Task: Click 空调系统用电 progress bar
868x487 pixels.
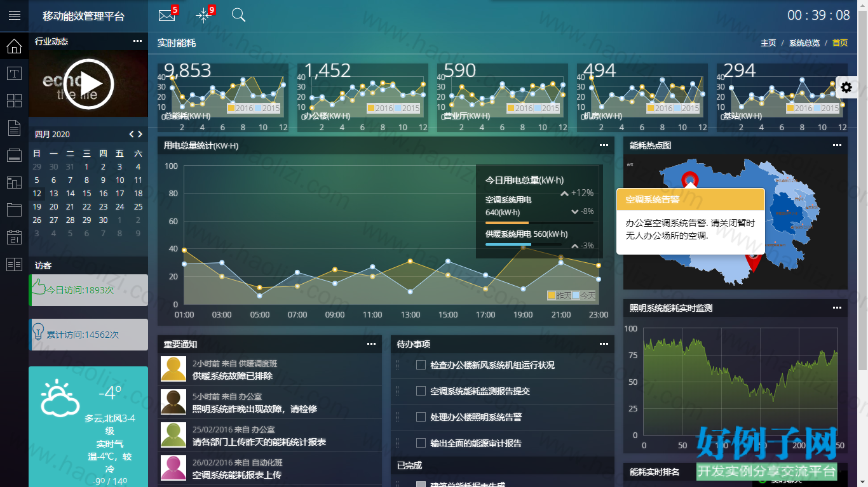Action: [539, 223]
